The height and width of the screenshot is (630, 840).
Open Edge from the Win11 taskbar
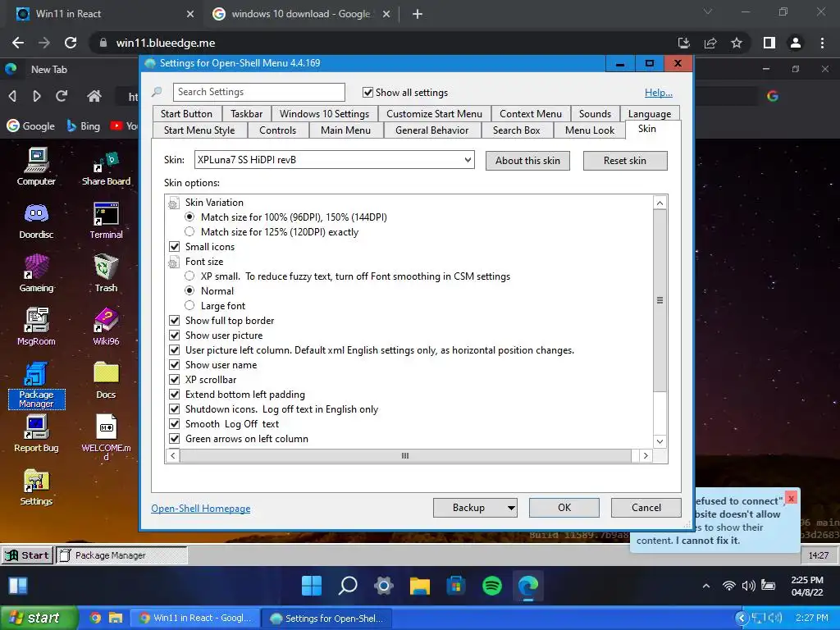(528, 586)
